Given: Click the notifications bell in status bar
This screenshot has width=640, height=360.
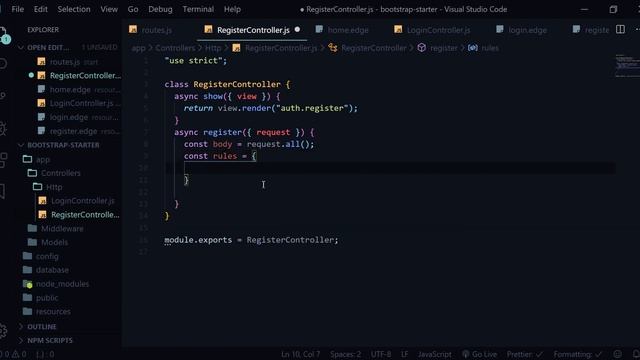Looking at the screenshot, I should 636,354.
